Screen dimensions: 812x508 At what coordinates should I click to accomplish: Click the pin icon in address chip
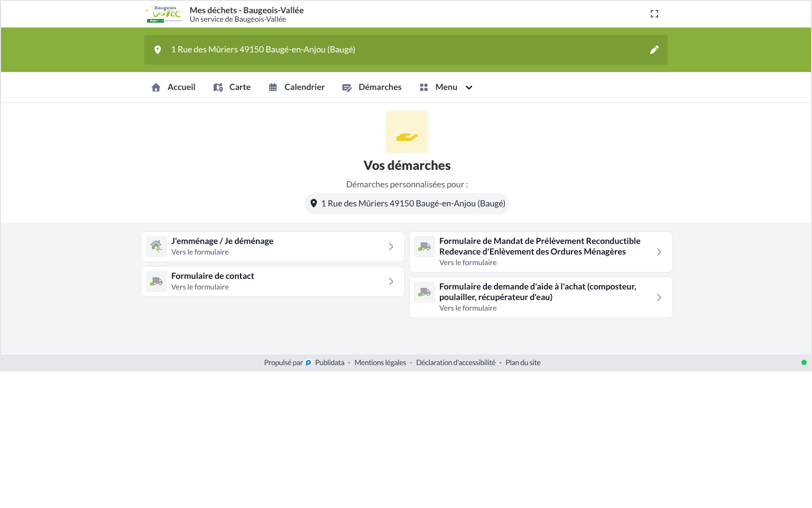click(313, 203)
